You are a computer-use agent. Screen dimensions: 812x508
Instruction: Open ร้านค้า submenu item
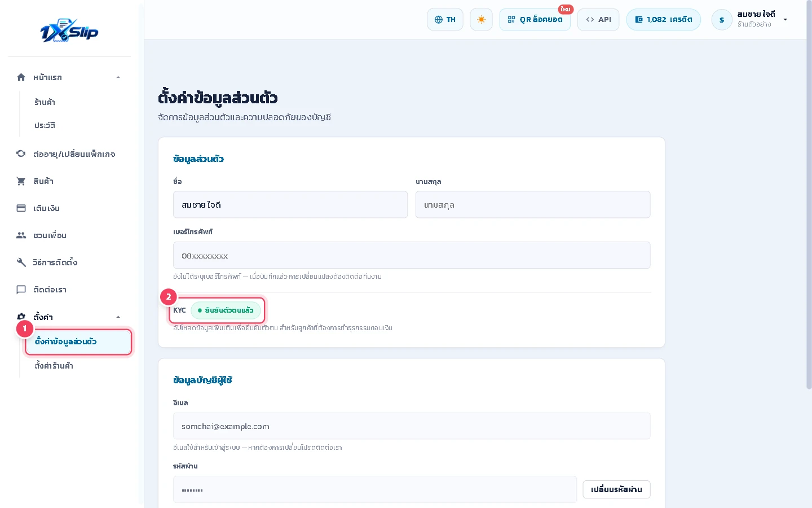(45, 102)
